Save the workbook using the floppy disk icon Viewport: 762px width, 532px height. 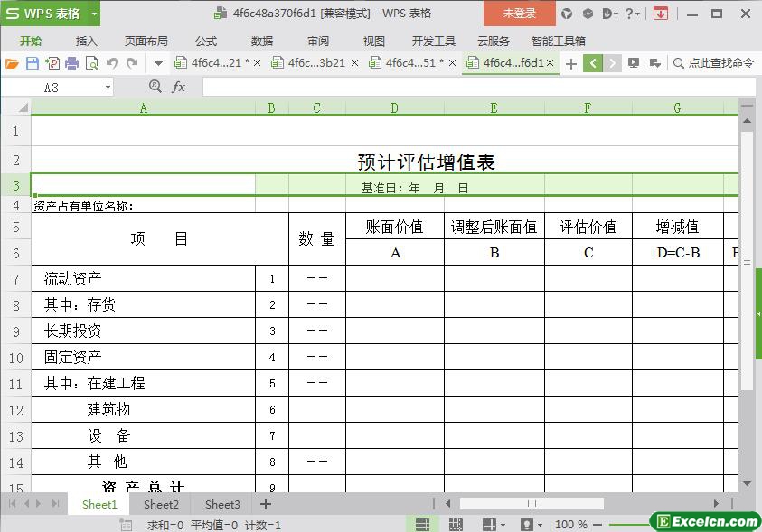pos(32,63)
